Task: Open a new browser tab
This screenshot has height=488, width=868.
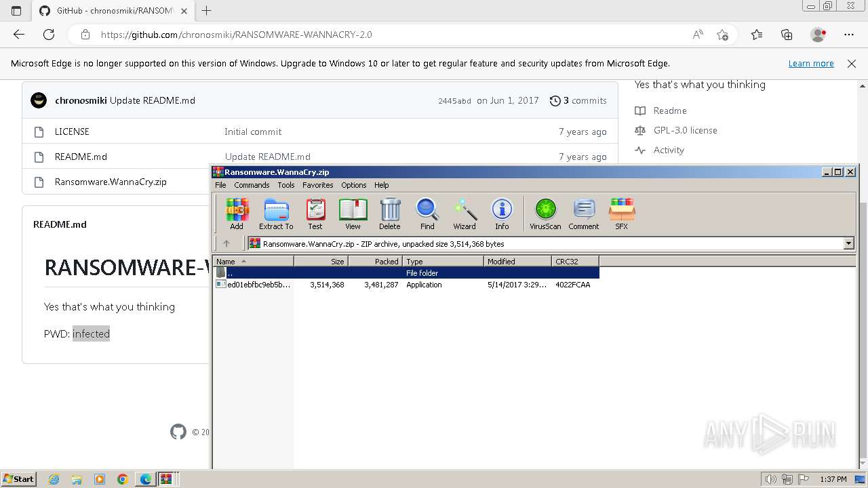Action: coord(207,11)
